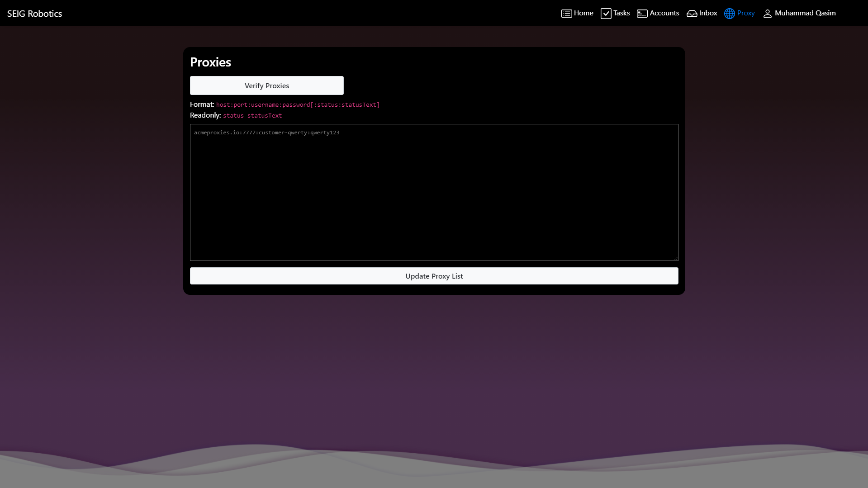This screenshot has width=868, height=488.
Task: Click the Tasks checkmark icon
Action: [606, 14]
